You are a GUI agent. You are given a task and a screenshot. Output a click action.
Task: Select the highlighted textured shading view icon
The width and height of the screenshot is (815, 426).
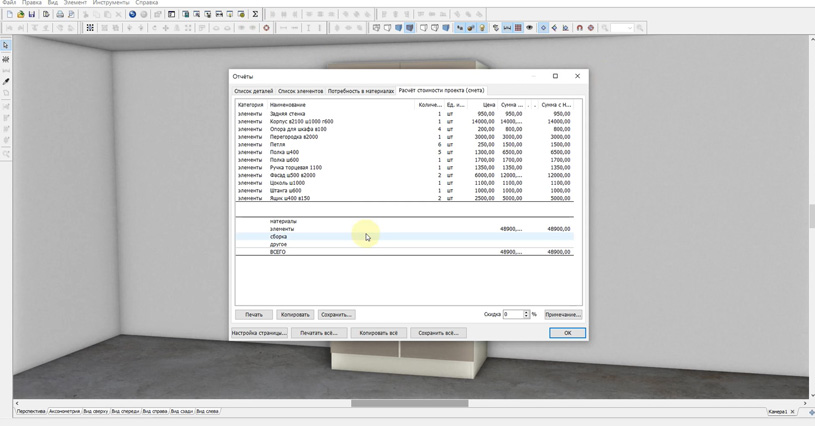click(410, 28)
